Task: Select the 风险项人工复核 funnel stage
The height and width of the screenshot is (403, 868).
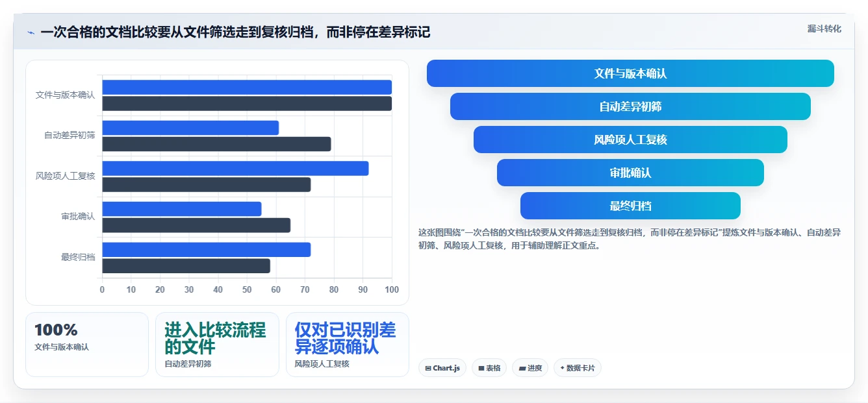Action: [630, 140]
